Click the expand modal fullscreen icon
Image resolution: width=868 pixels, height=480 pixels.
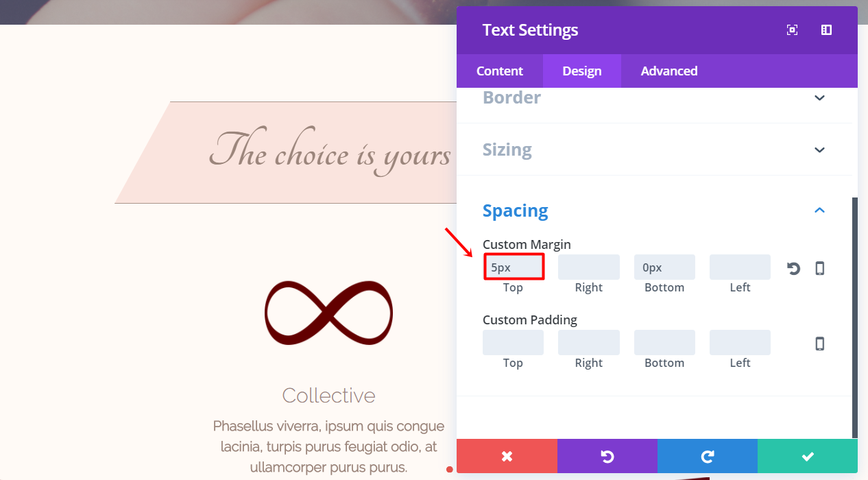pos(792,30)
